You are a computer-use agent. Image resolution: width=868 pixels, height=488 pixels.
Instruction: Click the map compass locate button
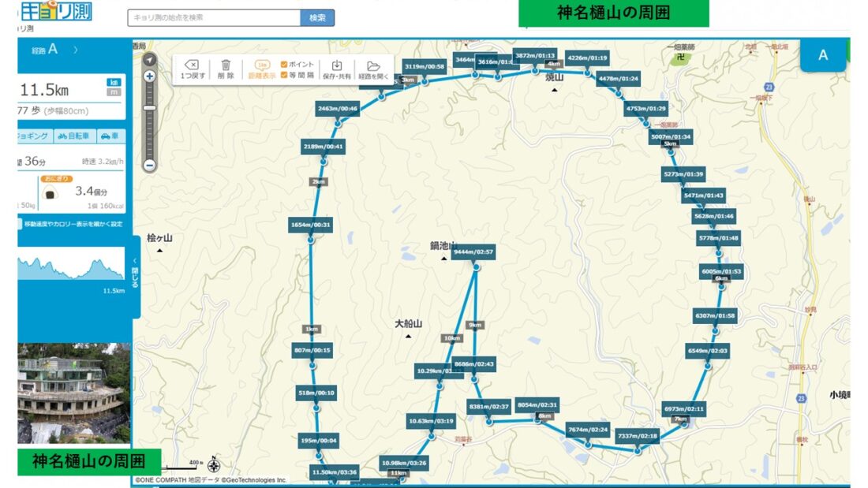pos(149,59)
